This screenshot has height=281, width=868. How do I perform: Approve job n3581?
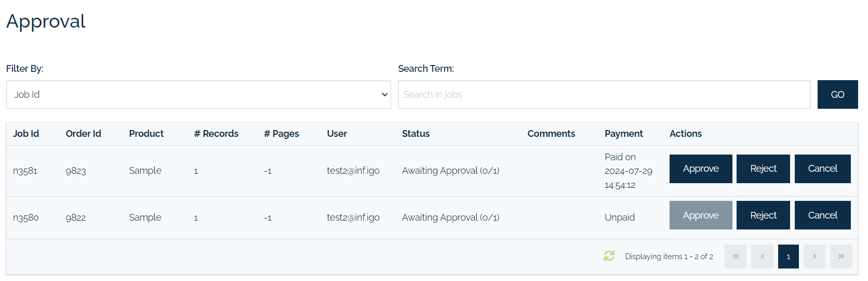[x=701, y=169]
